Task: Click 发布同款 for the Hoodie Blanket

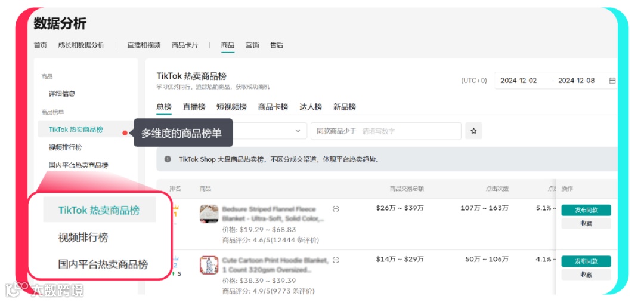Action: [x=586, y=261]
